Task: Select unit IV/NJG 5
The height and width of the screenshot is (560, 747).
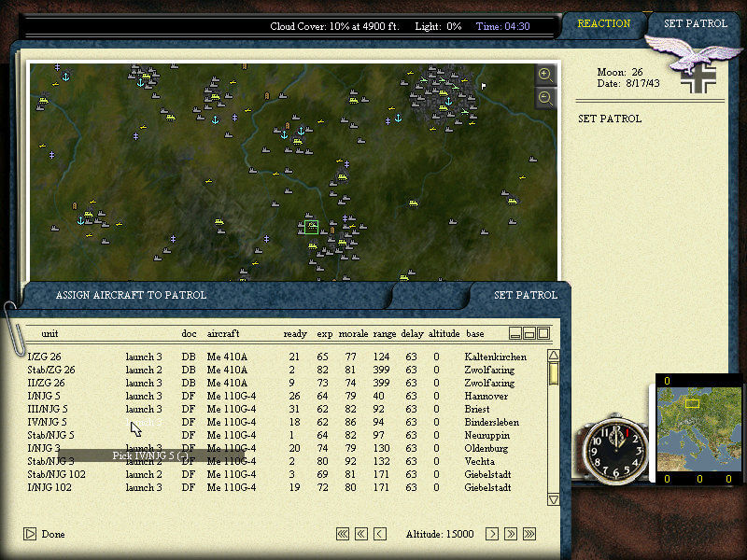Action: tap(47, 422)
